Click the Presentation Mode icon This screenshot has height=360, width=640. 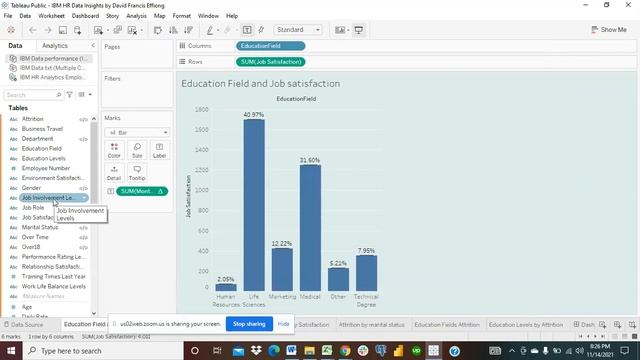358,30
